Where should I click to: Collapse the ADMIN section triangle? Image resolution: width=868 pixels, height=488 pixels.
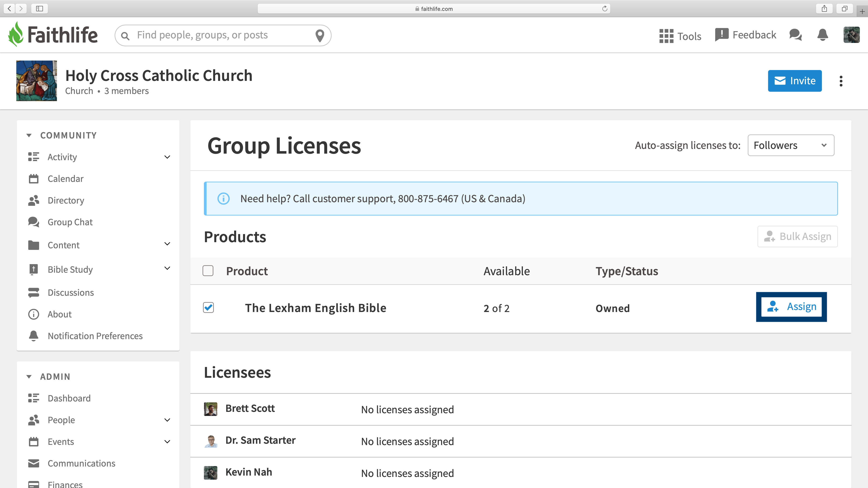click(29, 377)
